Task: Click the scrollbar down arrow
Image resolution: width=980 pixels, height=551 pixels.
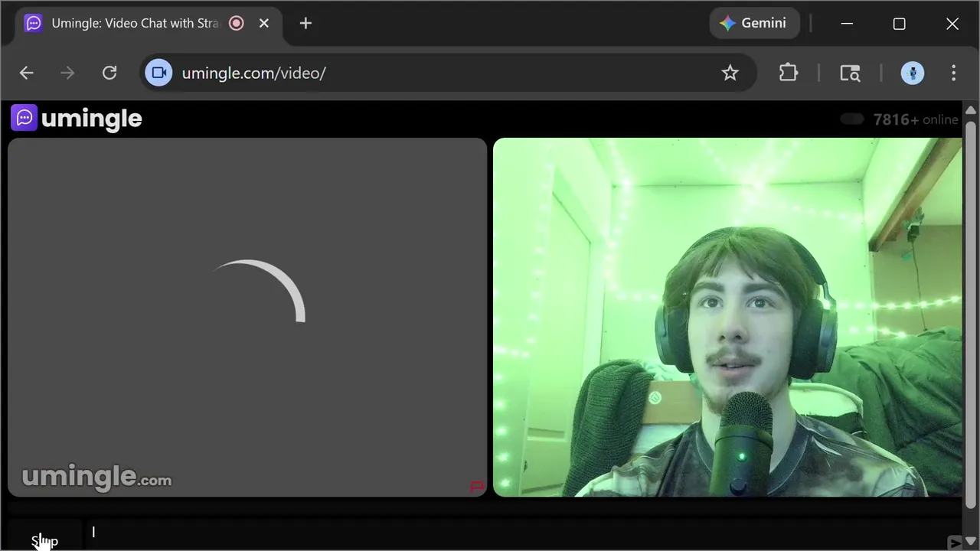Action: tap(971, 543)
